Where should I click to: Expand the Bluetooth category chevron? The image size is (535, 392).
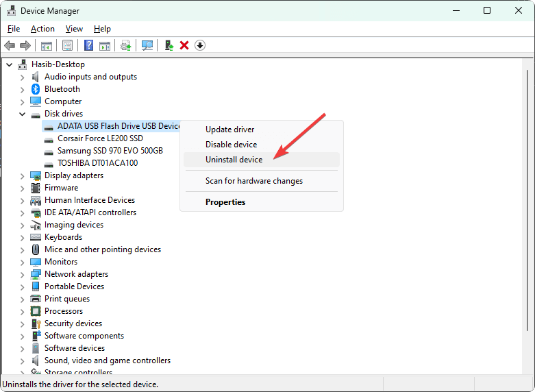pyautogui.click(x=22, y=90)
